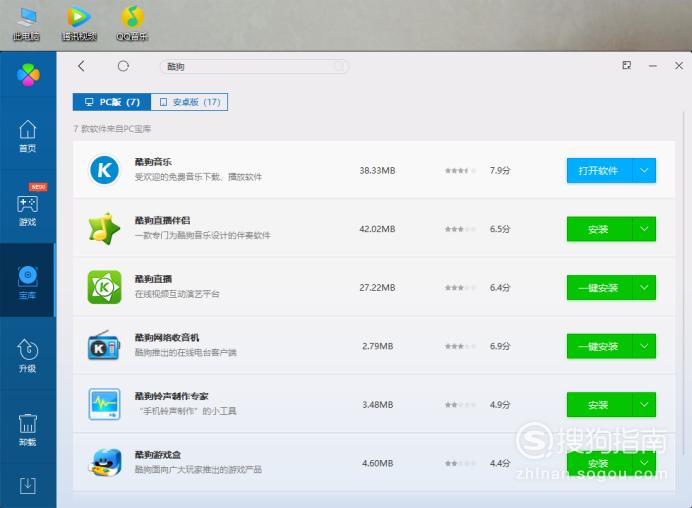The image size is (692, 508).
Task: Click the 酷狗游戏盒 app icon
Action: [x=105, y=463]
